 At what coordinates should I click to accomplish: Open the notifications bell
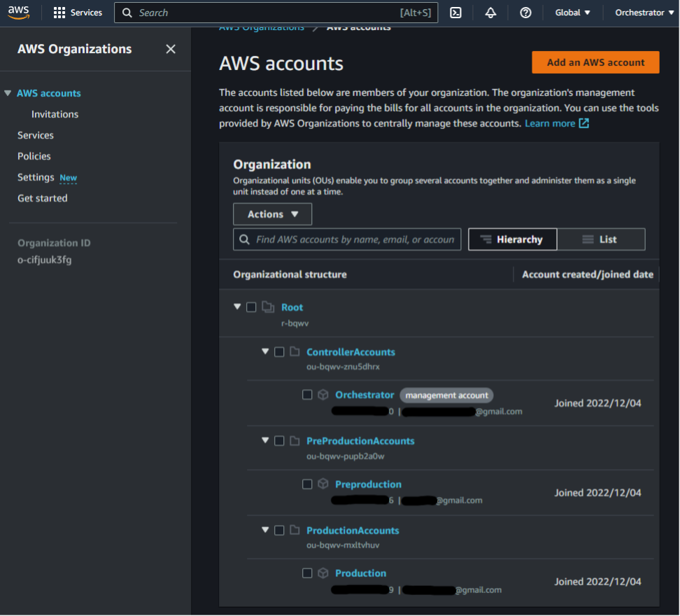[490, 12]
